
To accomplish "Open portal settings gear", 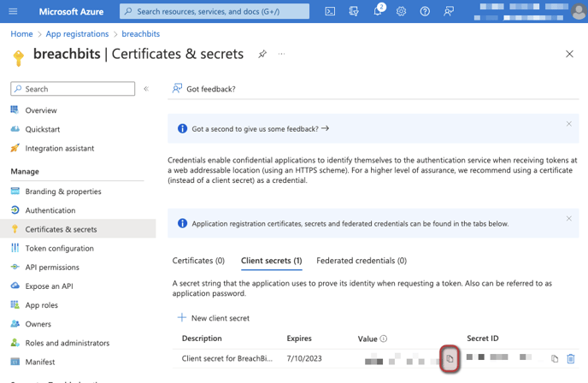I will click(401, 11).
